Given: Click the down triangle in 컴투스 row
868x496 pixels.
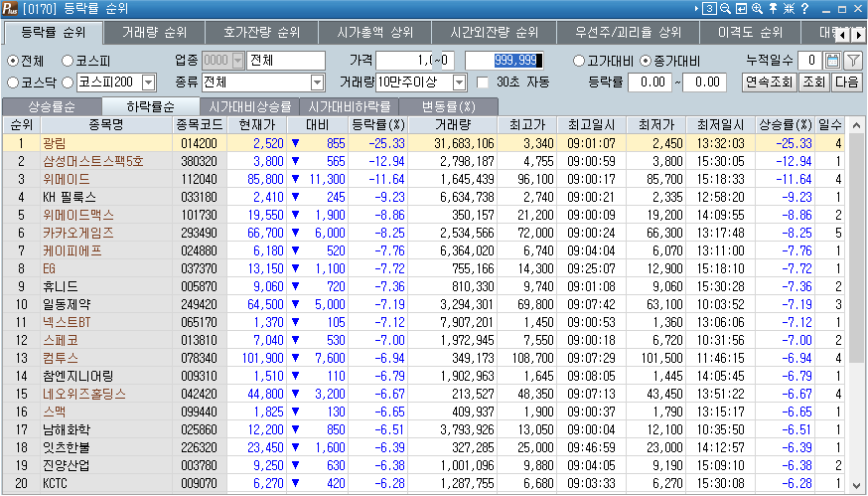Looking at the screenshot, I should [x=295, y=358].
